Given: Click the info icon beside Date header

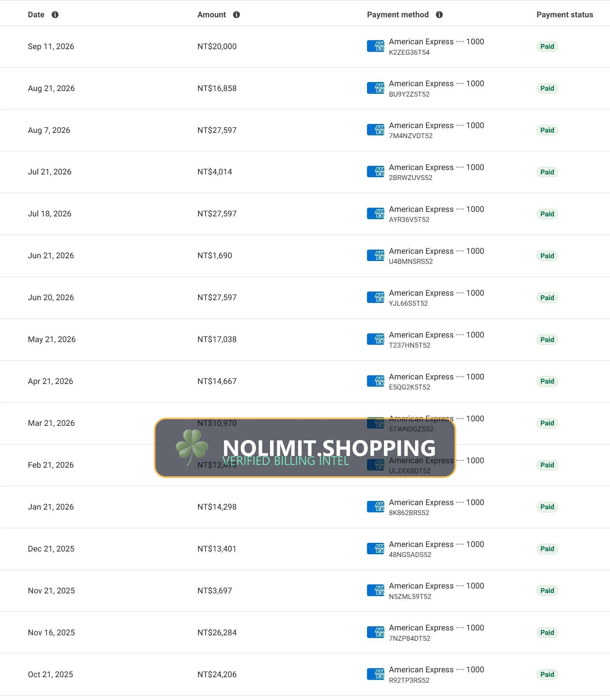Looking at the screenshot, I should tap(55, 15).
